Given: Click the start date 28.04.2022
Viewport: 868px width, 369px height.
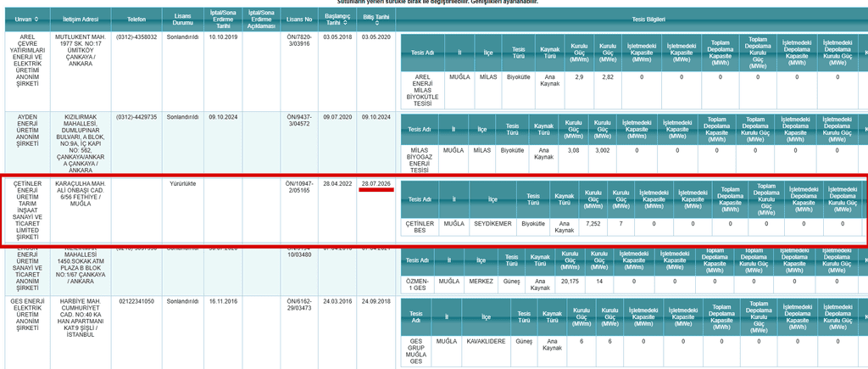Looking at the screenshot, I should click(337, 183).
